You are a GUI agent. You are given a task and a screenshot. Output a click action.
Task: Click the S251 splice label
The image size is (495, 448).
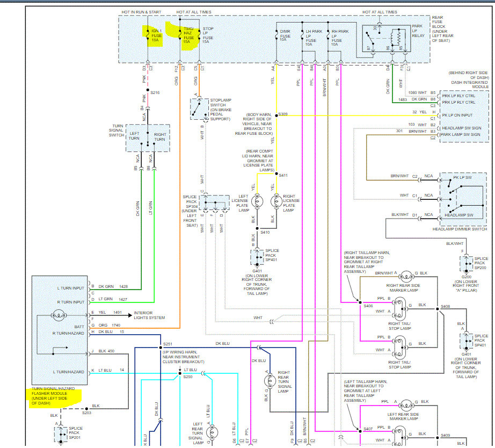click(168, 344)
